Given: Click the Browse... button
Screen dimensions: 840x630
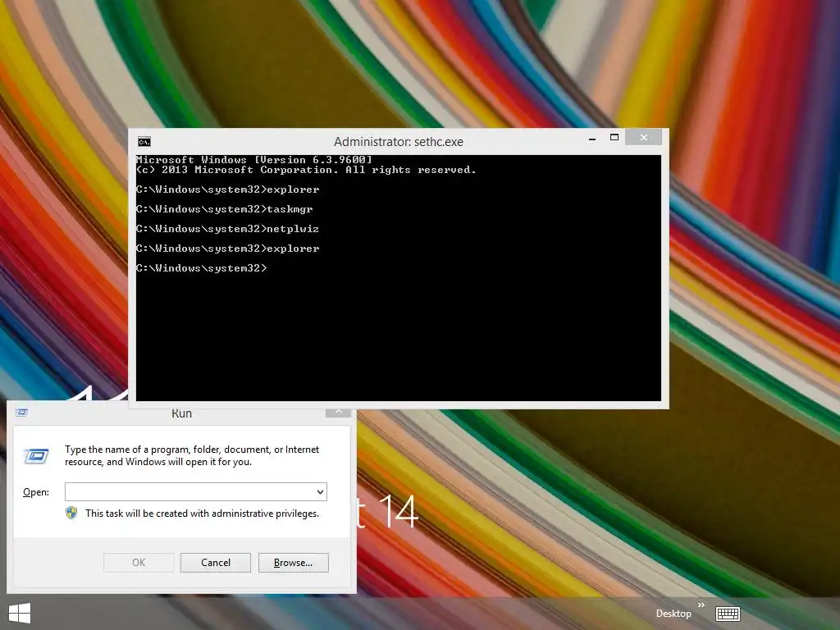Looking at the screenshot, I should [x=293, y=563].
